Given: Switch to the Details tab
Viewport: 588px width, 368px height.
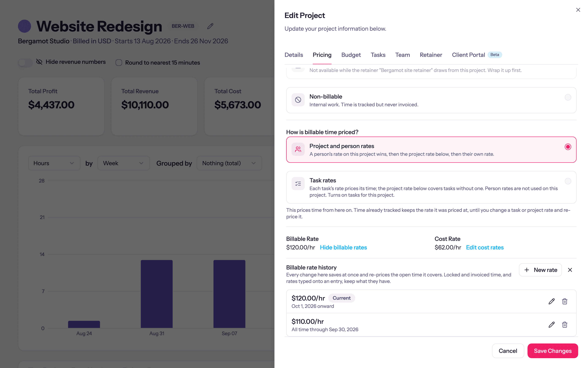Looking at the screenshot, I should point(294,55).
